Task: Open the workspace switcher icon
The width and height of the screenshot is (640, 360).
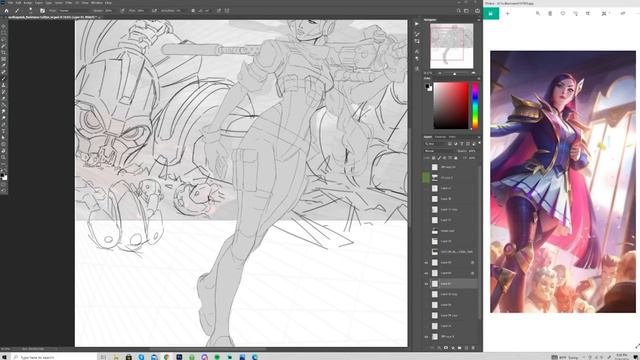Action: [x=467, y=11]
